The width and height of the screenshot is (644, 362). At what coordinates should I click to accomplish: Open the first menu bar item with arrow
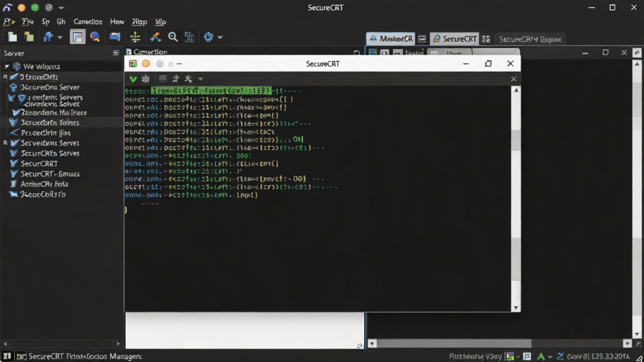(9, 22)
